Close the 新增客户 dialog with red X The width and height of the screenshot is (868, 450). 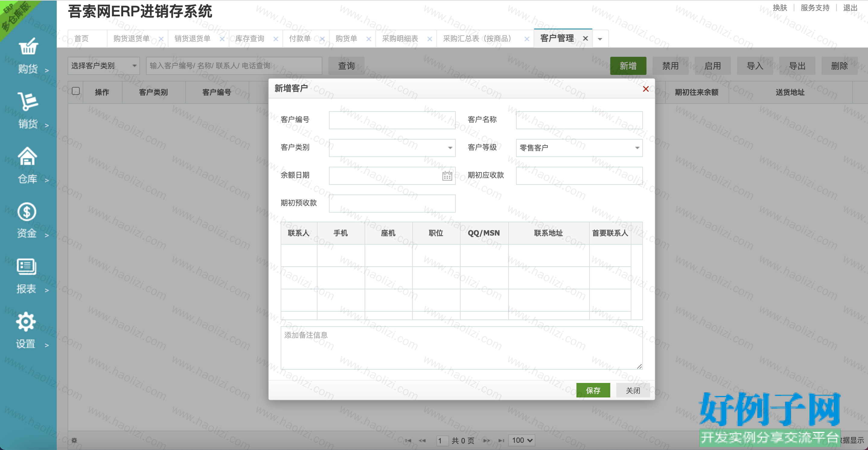click(646, 89)
